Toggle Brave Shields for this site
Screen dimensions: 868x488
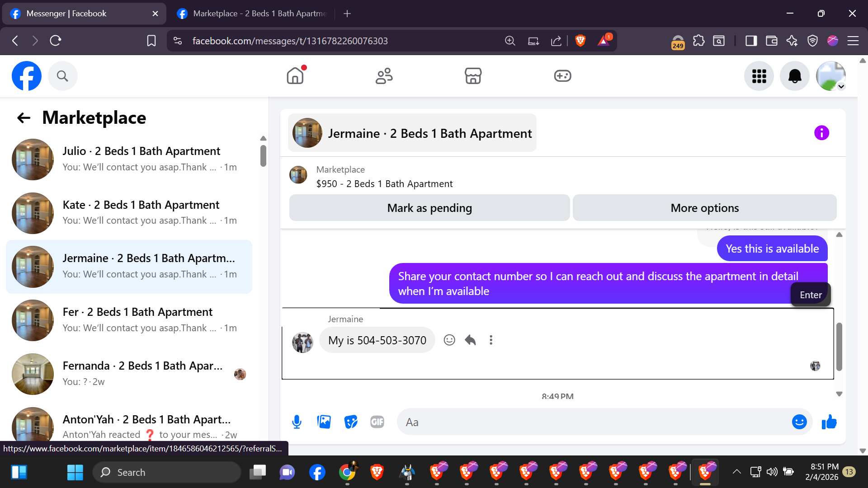click(x=580, y=41)
